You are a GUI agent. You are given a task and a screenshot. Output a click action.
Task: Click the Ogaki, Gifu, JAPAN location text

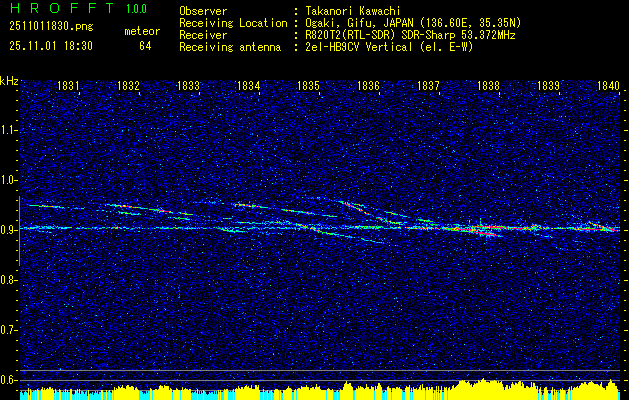413,23
